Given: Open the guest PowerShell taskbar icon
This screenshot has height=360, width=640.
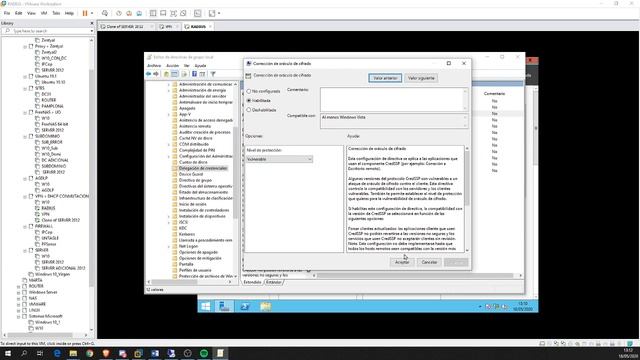Looking at the screenshot, I should [x=245, y=307].
